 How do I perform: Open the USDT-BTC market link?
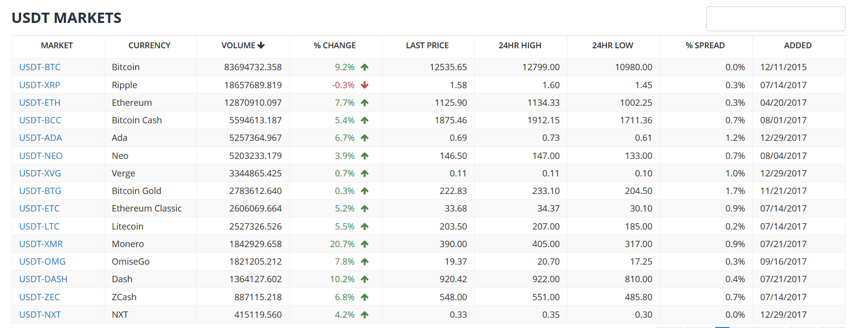point(40,67)
